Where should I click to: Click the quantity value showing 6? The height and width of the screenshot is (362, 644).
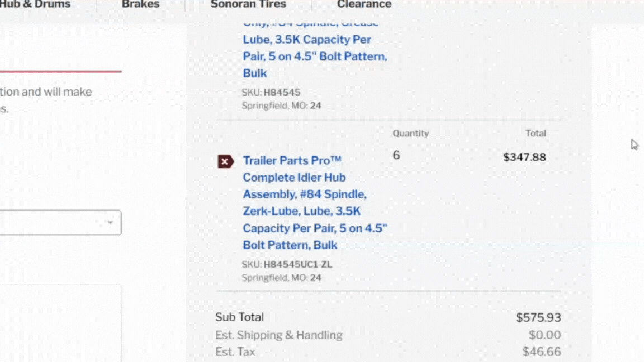[396, 155]
